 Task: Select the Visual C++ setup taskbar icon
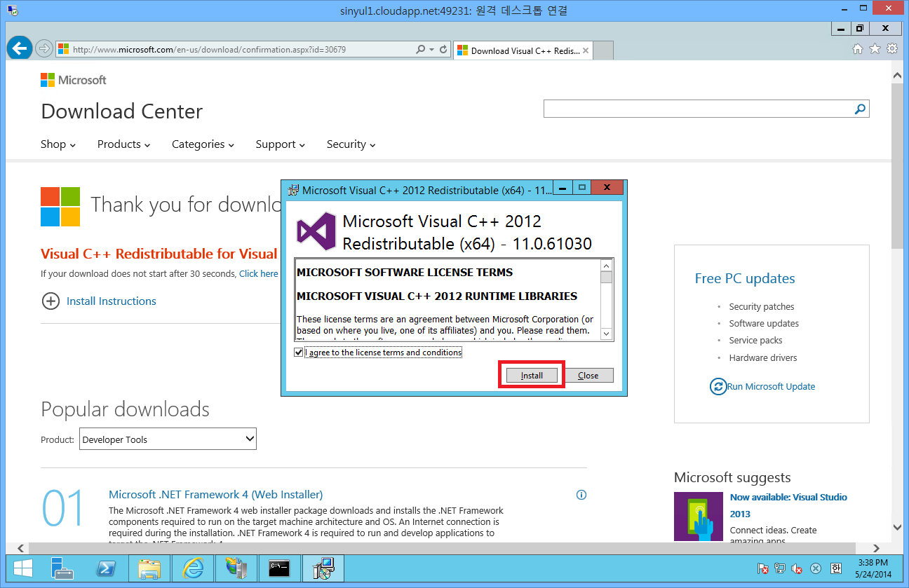pyautogui.click(x=323, y=568)
